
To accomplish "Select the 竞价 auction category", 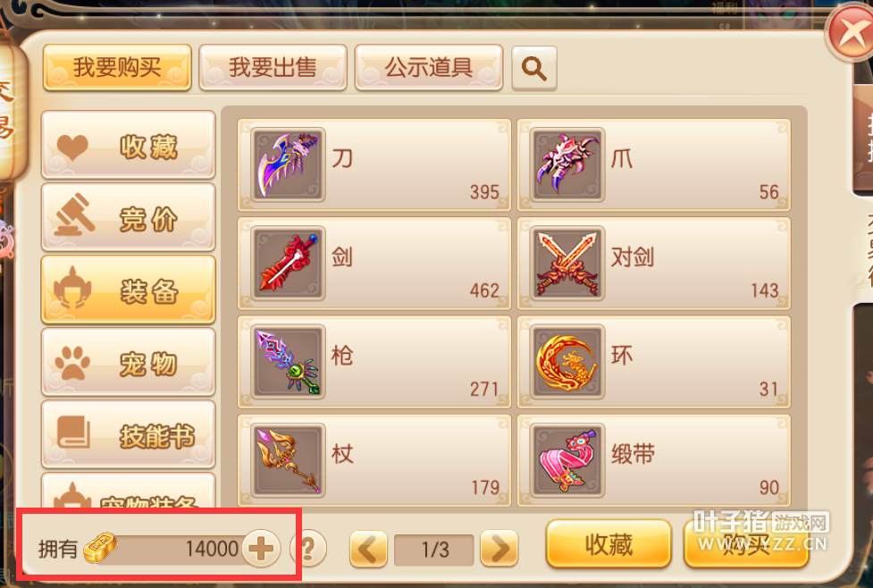I will (128, 218).
